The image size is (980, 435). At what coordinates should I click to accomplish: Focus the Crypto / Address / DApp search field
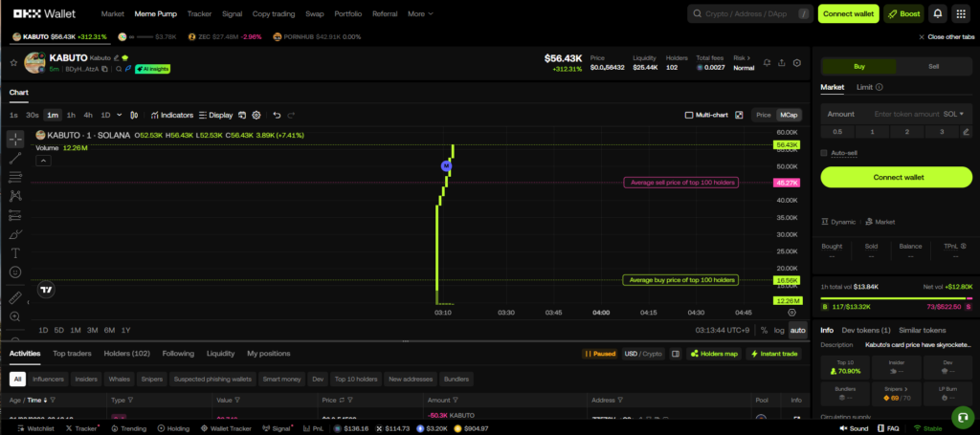pos(746,13)
